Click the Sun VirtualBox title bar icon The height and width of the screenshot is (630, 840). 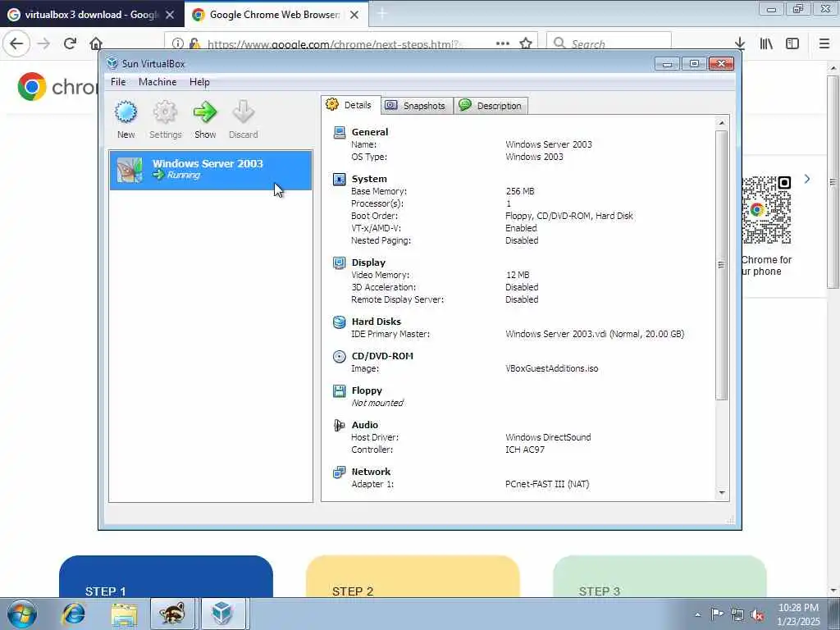point(112,63)
